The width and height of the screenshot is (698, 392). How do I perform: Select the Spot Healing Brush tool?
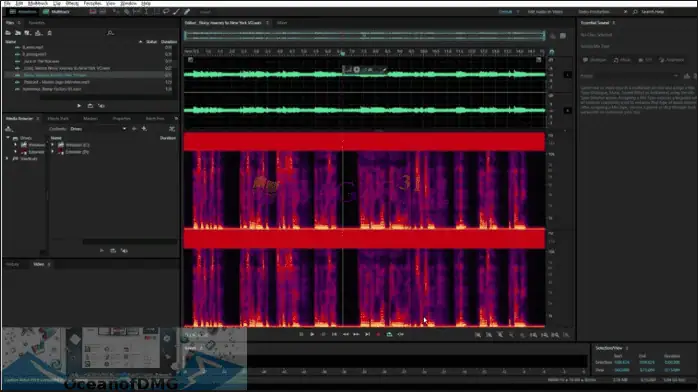click(187, 12)
